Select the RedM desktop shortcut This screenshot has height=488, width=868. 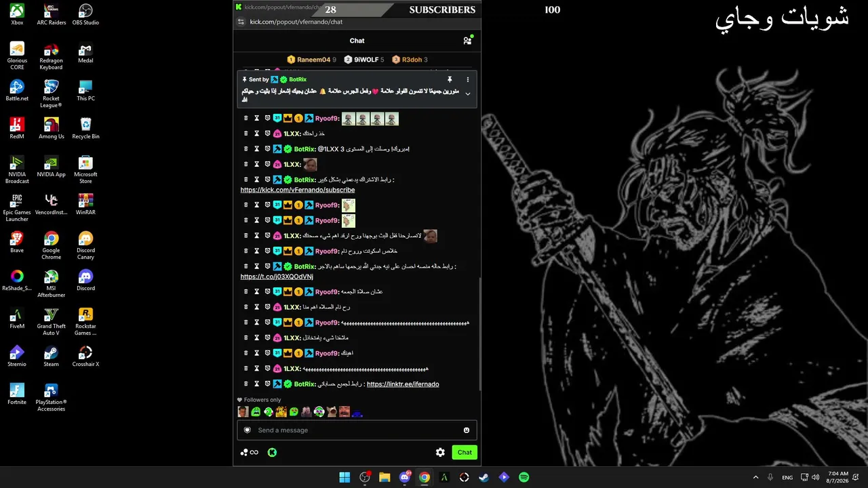point(17,129)
